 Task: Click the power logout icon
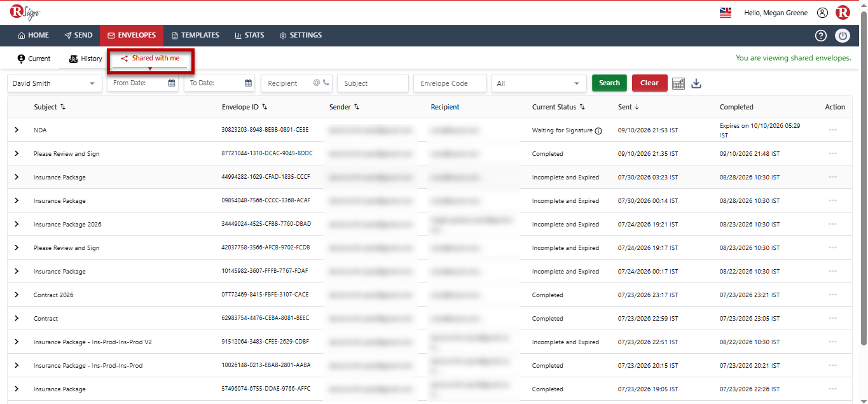[843, 36]
